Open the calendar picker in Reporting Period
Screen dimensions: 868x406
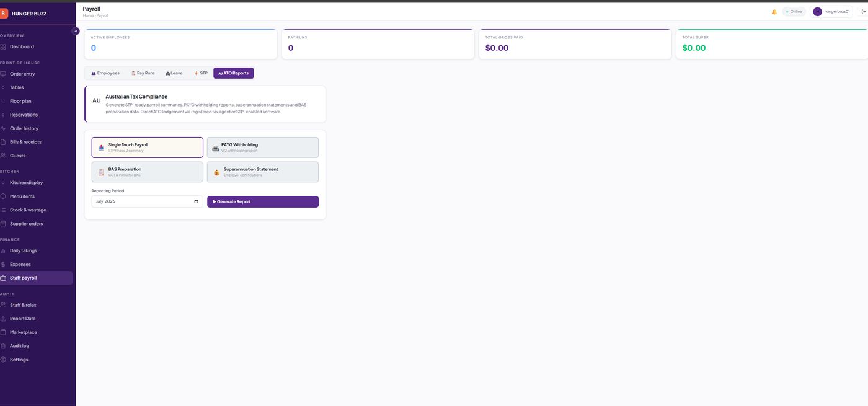(196, 201)
